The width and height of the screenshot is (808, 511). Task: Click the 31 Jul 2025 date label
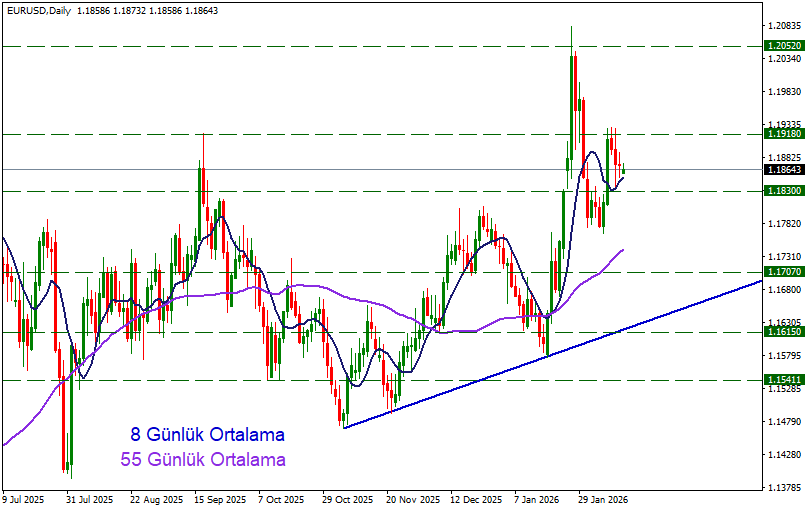(x=91, y=498)
